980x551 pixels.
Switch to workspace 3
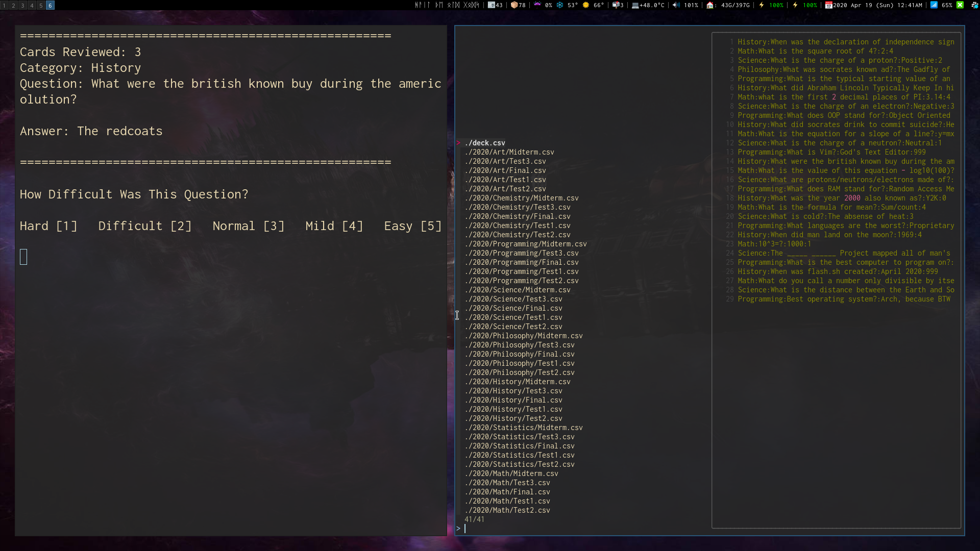coord(22,5)
